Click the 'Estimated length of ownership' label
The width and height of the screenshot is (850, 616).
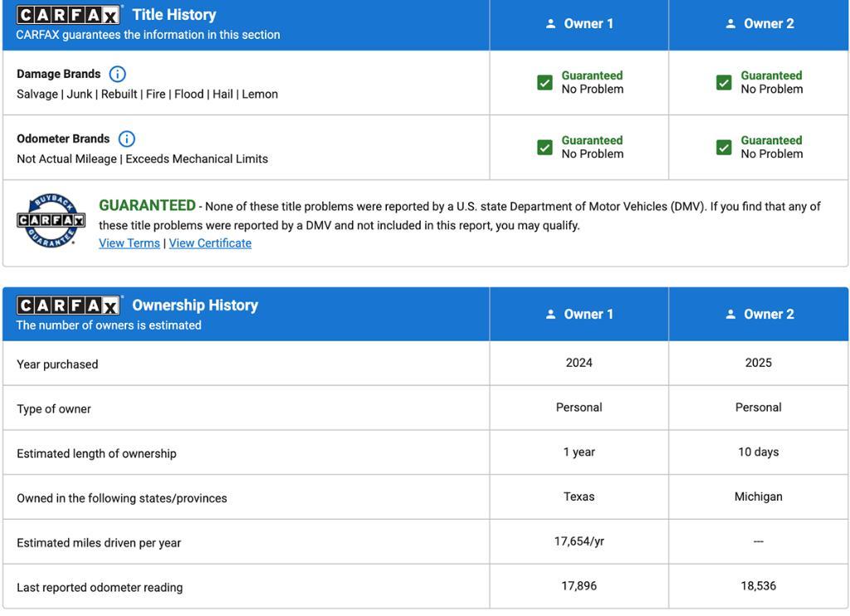pyautogui.click(x=96, y=453)
